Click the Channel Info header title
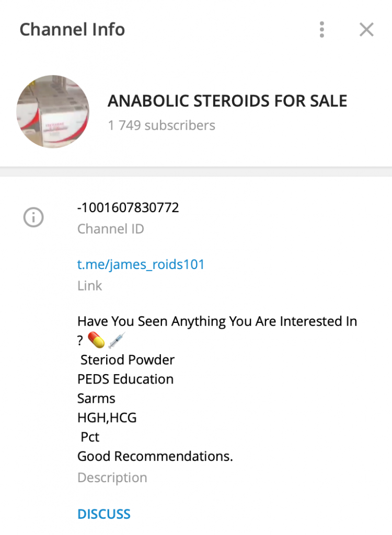This screenshot has width=392, height=535. tap(73, 29)
